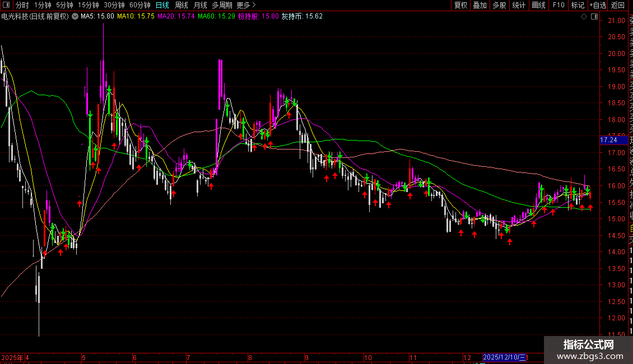Switch to 分时 intraday view
This screenshot has height=364, width=633.
(22, 5)
